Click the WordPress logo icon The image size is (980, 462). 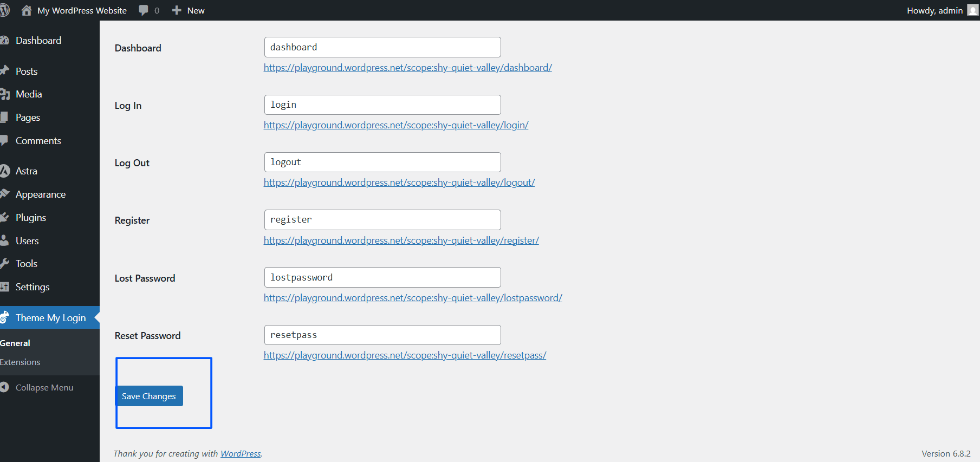coord(5,10)
